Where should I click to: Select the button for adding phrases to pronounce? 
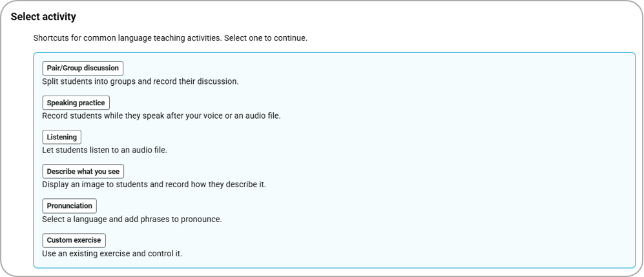69,206
